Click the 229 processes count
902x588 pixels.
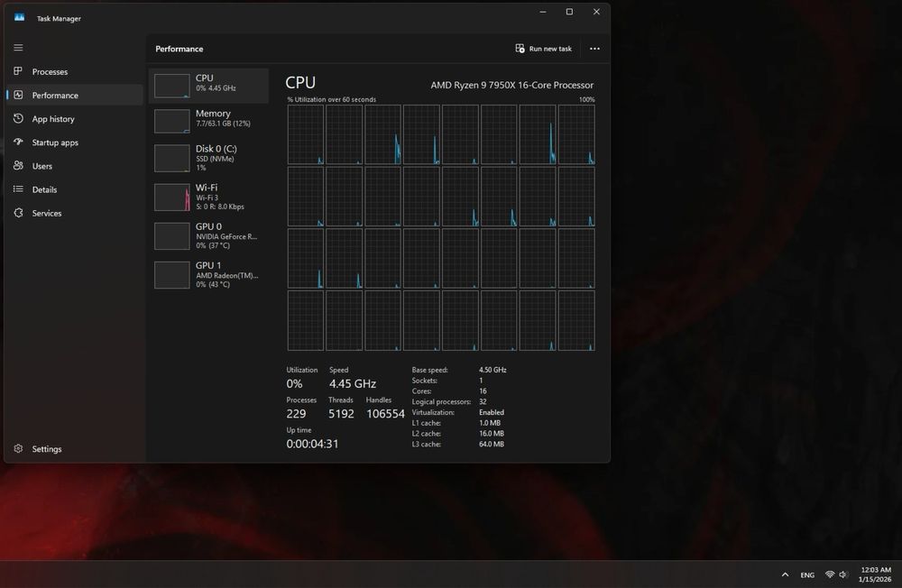tap(296, 414)
